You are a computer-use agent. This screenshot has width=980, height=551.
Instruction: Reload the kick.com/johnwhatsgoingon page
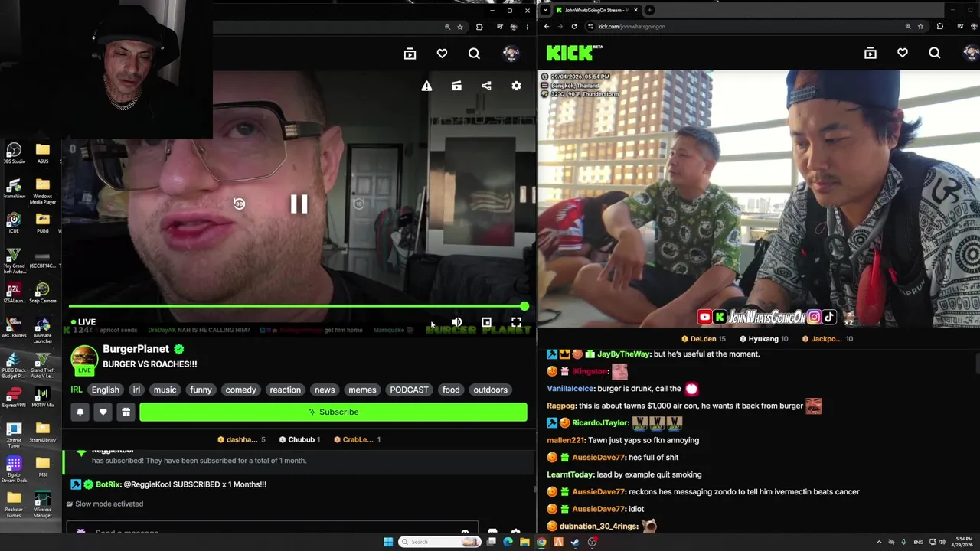[x=574, y=26]
